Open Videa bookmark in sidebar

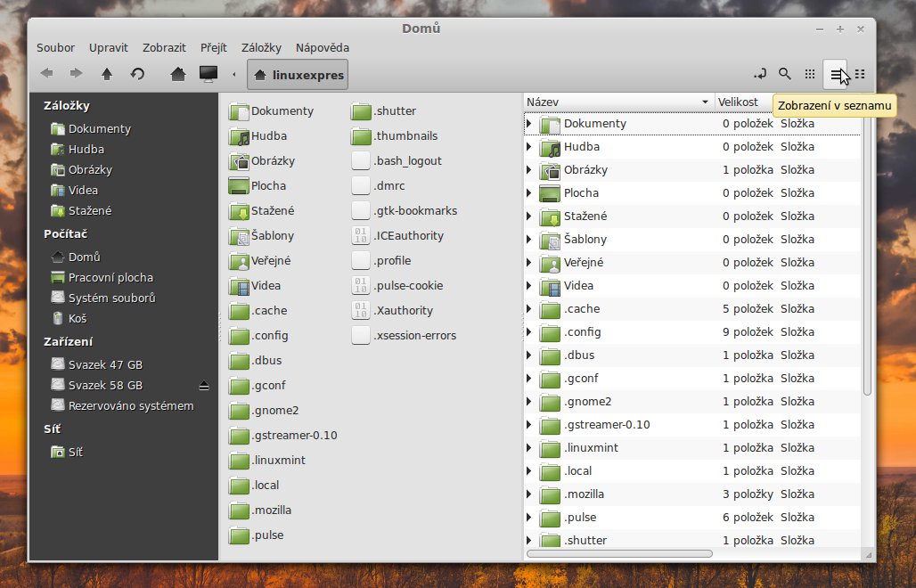[x=74, y=191]
